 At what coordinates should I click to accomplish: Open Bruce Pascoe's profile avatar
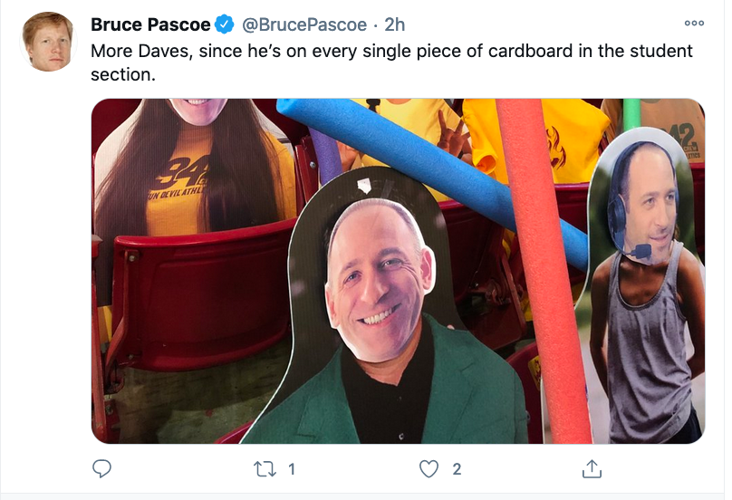[49, 42]
